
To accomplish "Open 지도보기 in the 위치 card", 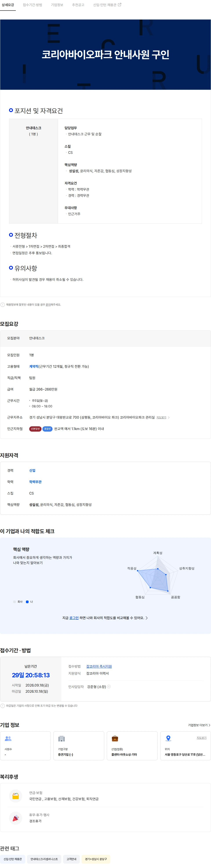I will pos(202,738).
